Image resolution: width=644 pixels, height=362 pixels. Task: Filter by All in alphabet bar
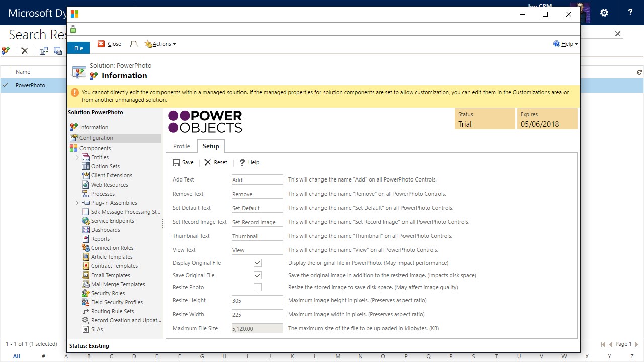pos(16,356)
